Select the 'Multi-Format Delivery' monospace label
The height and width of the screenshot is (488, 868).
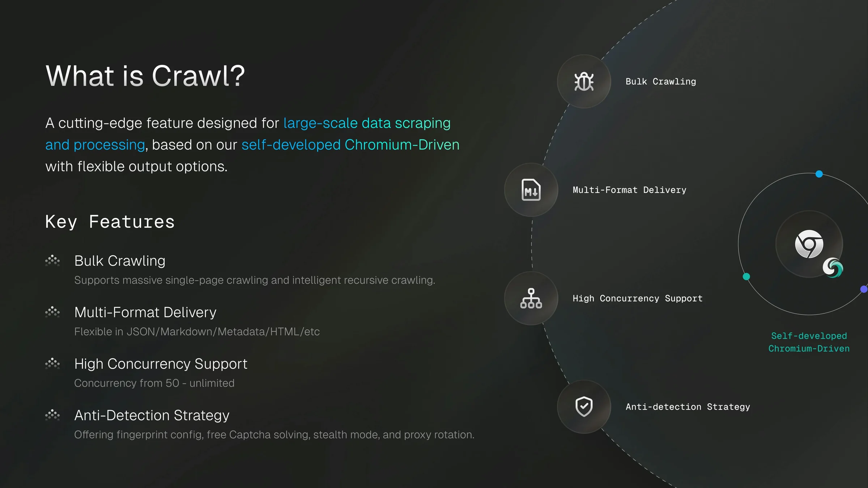629,190
